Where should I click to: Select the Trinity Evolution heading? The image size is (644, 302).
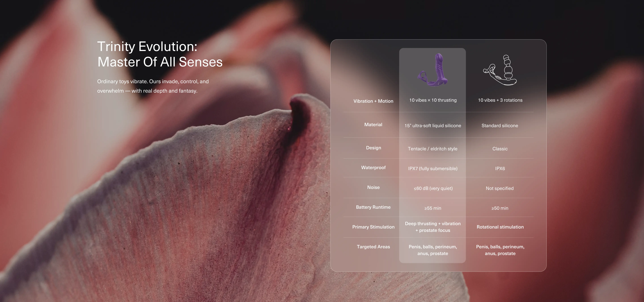pos(160,54)
